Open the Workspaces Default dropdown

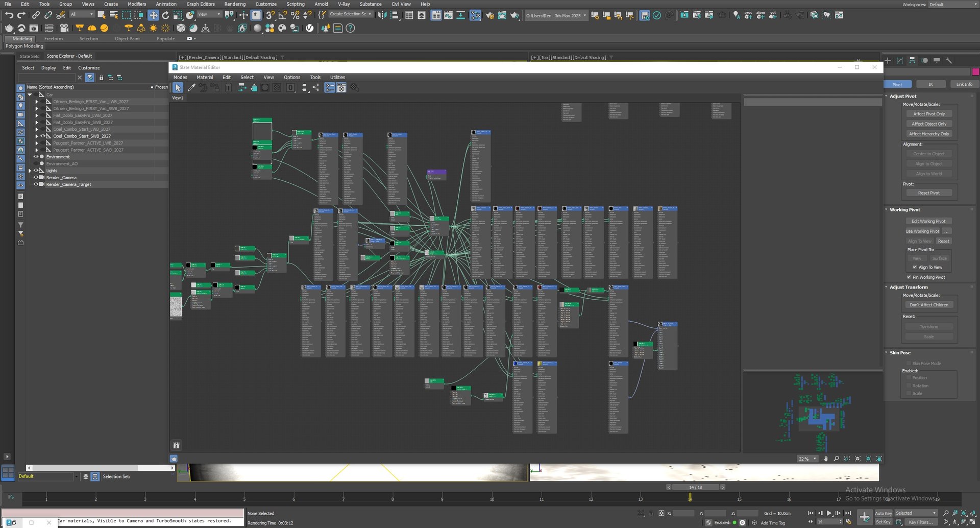952,5
